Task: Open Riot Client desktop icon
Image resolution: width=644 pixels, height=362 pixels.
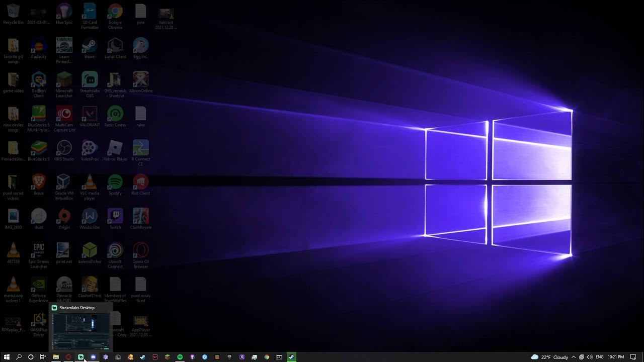Action: click(140, 186)
